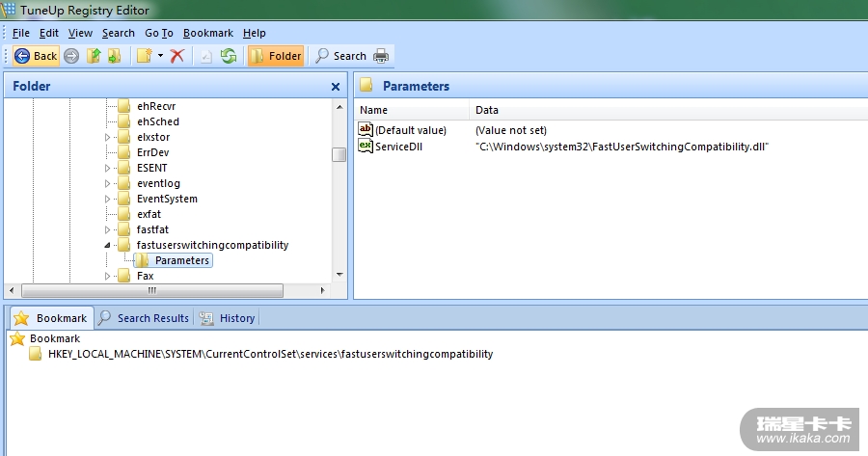The height and width of the screenshot is (456, 868).
Task: Click the ServiceDll value type icon
Action: coord(366,147)
